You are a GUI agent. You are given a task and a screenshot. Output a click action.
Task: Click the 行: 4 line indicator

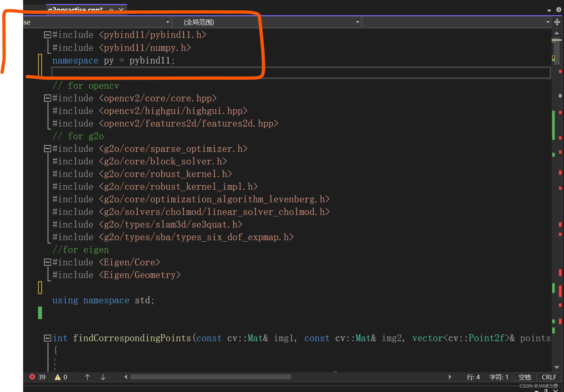click(473, 377)
